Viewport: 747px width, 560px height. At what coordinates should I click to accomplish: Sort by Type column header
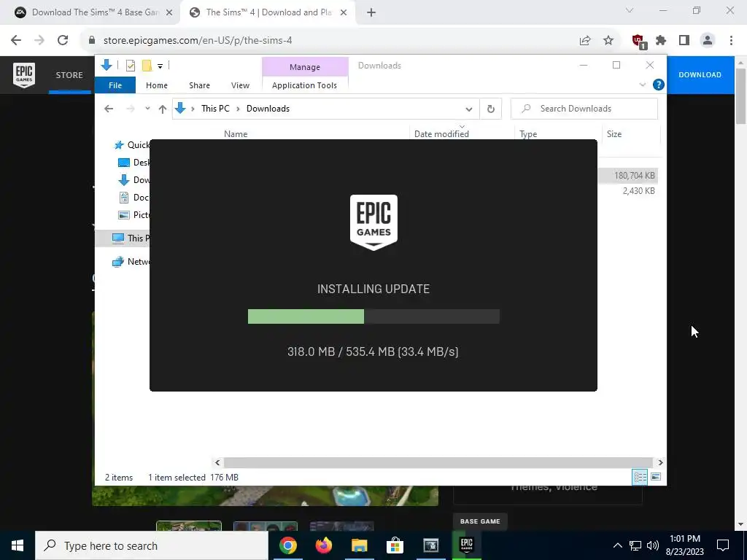pos(528,134)
